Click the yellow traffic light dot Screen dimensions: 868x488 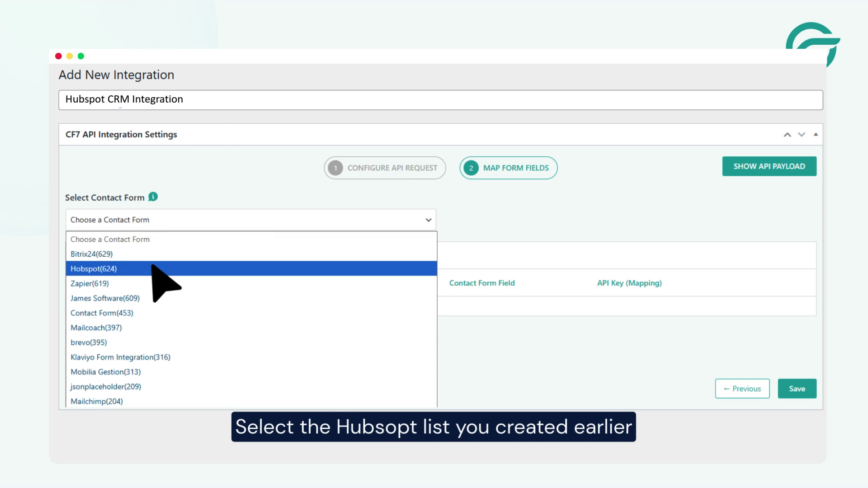pyautogui.click(x=69, y=56)
